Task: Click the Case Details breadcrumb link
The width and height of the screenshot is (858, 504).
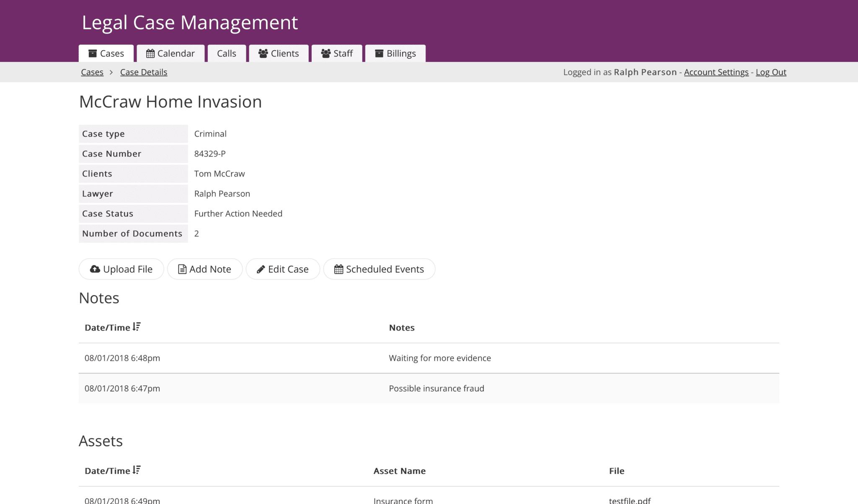Action: click(144, 72)
